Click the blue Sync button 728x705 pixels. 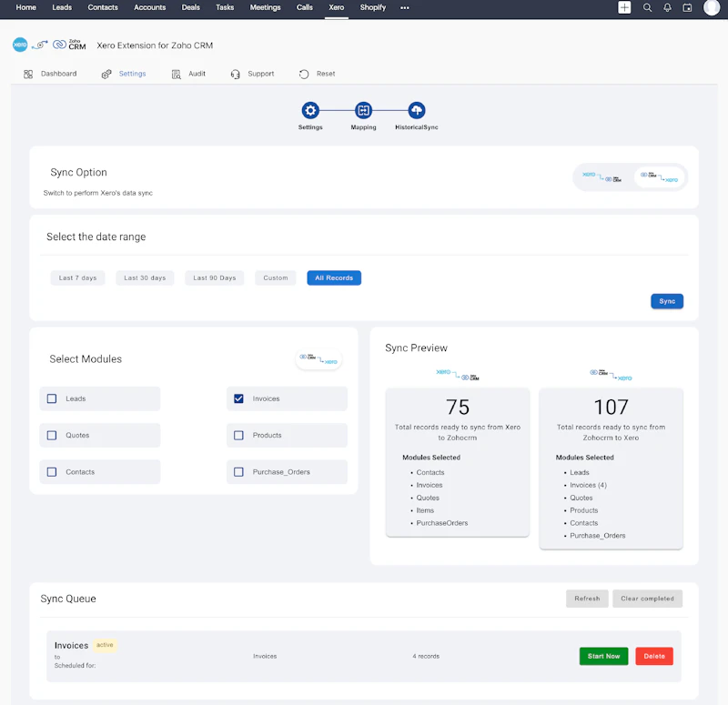tap(667, 301)
